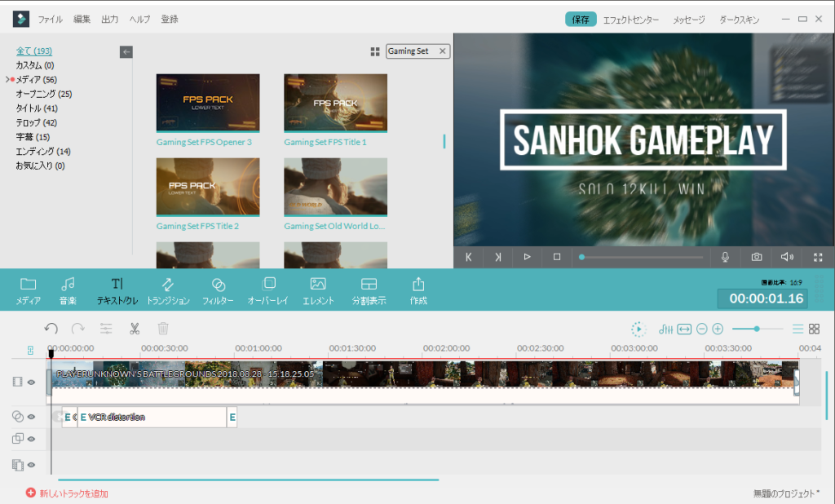
Task: Add a new track with 新しいトラックを追加
Action: 67,493
